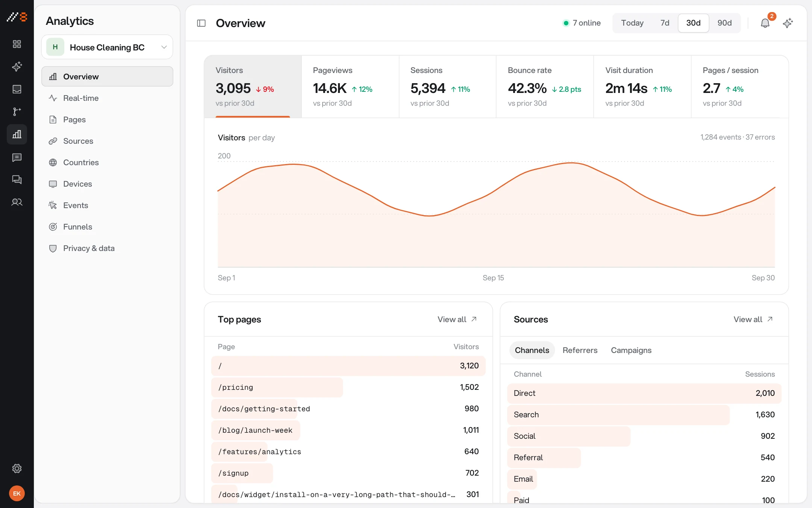The height and width of the screenshot is (508, 812).
Task: Open the inbox tray icon in left rail
Action: 17,89
